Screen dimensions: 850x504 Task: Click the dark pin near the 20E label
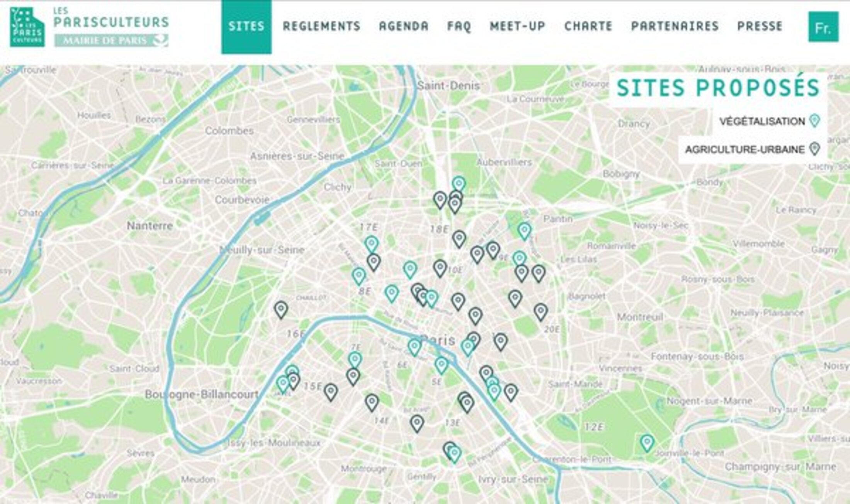point(541,312)
